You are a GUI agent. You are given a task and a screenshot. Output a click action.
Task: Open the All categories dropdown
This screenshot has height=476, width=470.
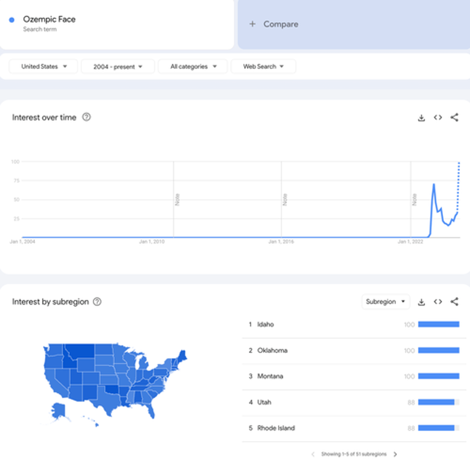click(193, 67)
